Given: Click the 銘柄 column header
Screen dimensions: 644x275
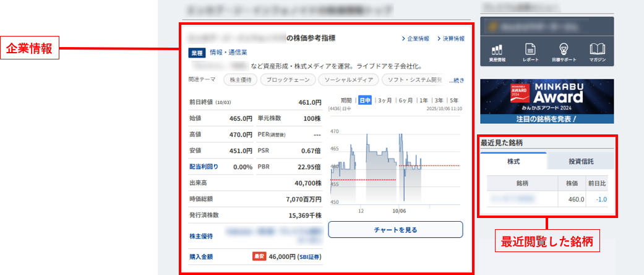Looking at the screenshot, I should click(x=522, y=183).
